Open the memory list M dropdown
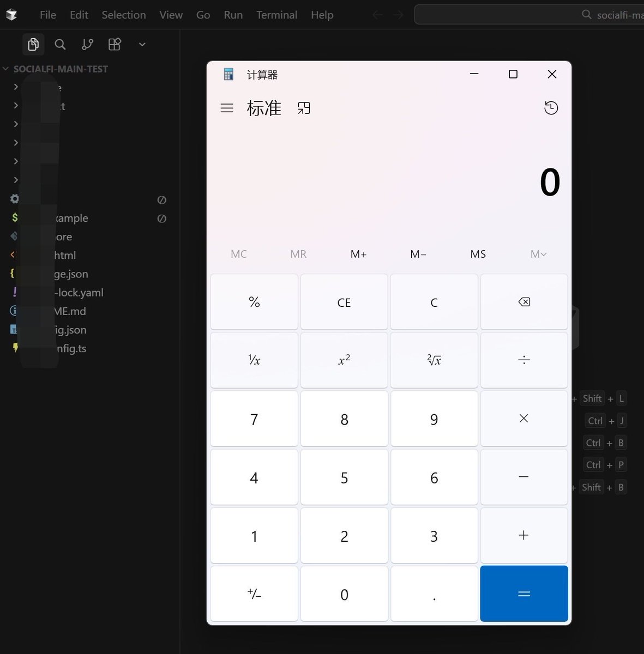Viewport: 644px width, 654px height. [538, 254]
